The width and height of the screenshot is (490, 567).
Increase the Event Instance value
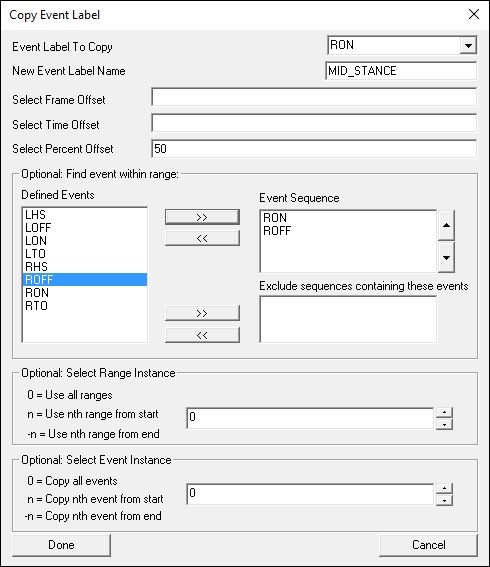[444, 488]
